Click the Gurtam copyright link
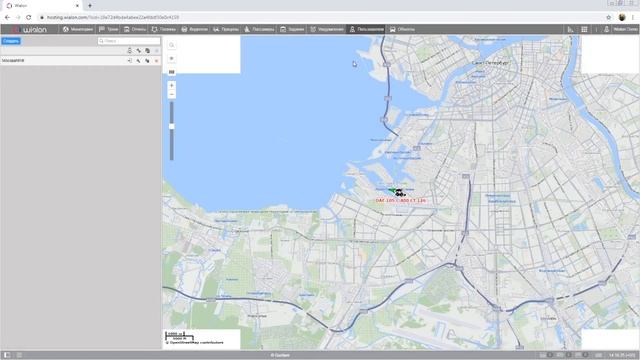 point(280,355)
